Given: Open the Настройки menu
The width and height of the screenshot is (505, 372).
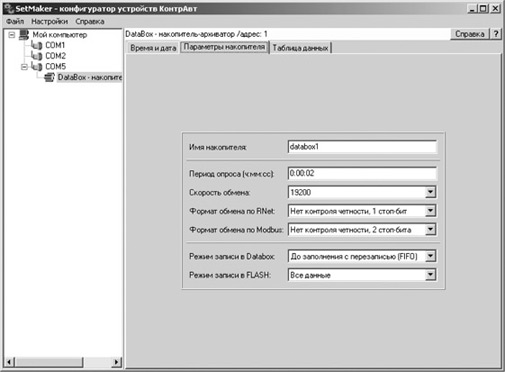Looking at the screenshot, I should click(49, 22).
